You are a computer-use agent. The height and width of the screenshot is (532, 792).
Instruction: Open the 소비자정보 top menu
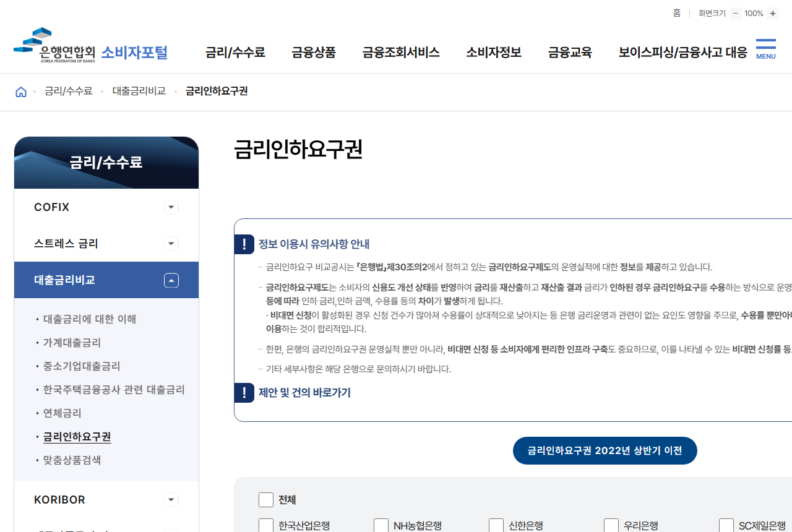[x=494, y=53]
